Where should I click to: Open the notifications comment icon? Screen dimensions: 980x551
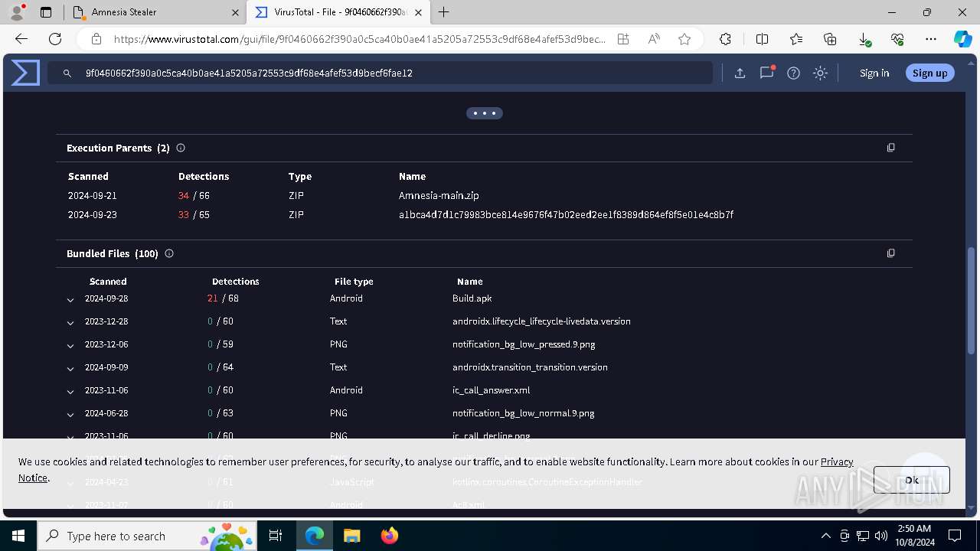click(x=766, y=73)
